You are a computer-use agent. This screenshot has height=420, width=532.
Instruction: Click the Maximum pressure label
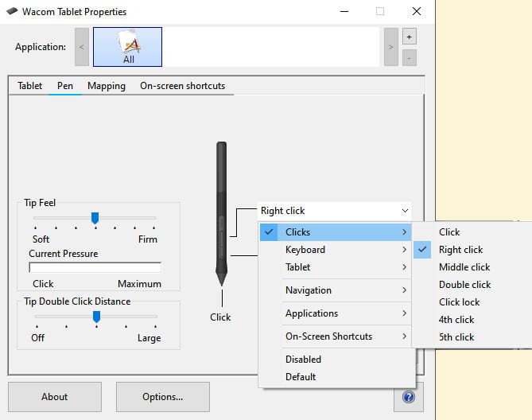tap(139, 284)
